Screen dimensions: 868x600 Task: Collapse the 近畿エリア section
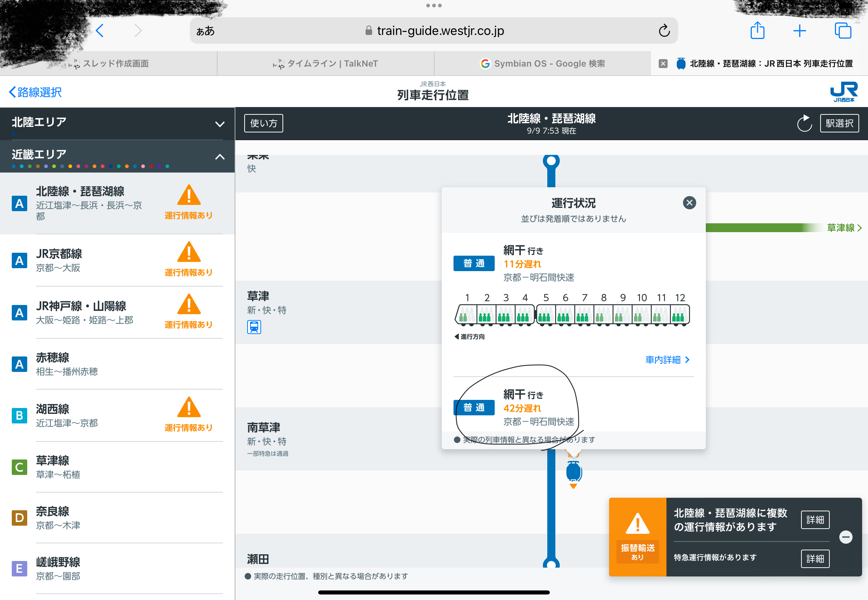pyautogui.click(x=117, y=156)
